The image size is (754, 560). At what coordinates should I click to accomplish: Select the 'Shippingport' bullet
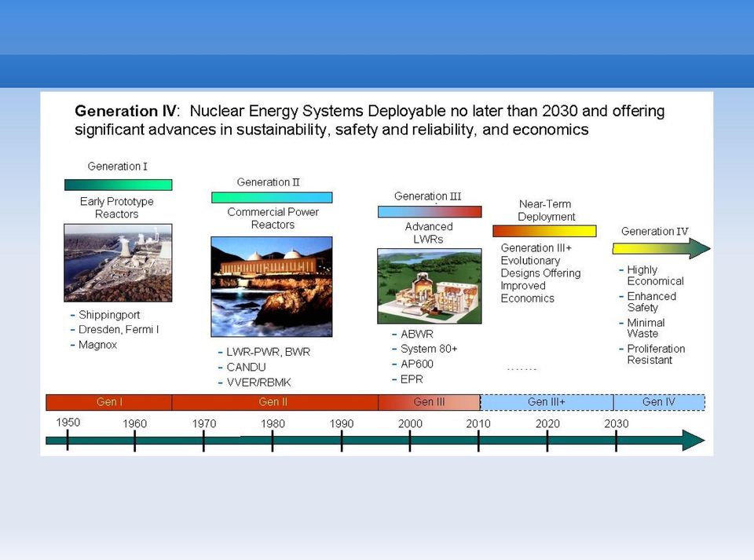click(105, 315)
